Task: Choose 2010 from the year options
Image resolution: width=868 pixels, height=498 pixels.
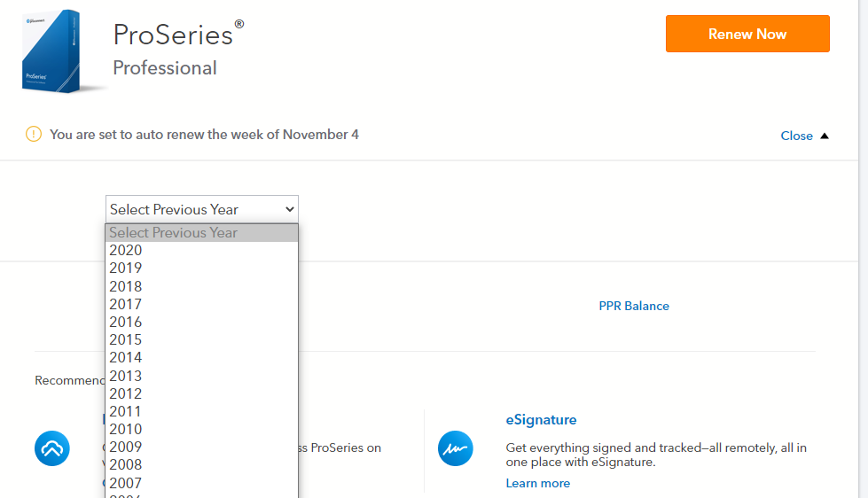Action: [126, 429]
